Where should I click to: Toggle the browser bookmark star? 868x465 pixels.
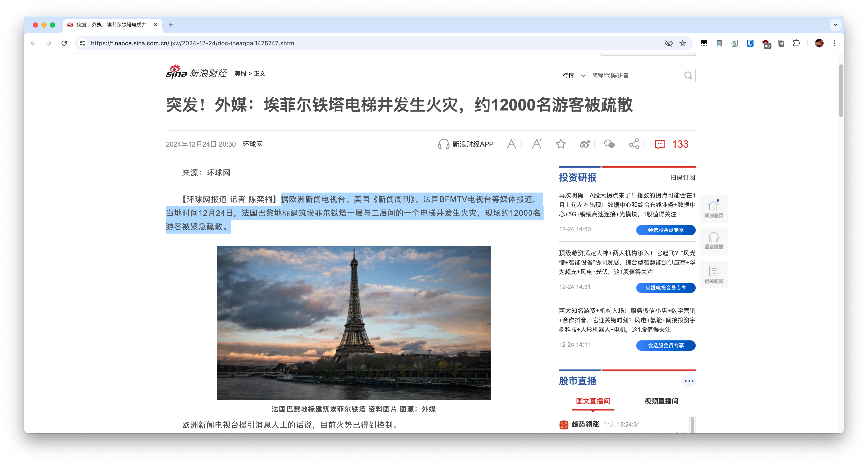coord(683,43)
